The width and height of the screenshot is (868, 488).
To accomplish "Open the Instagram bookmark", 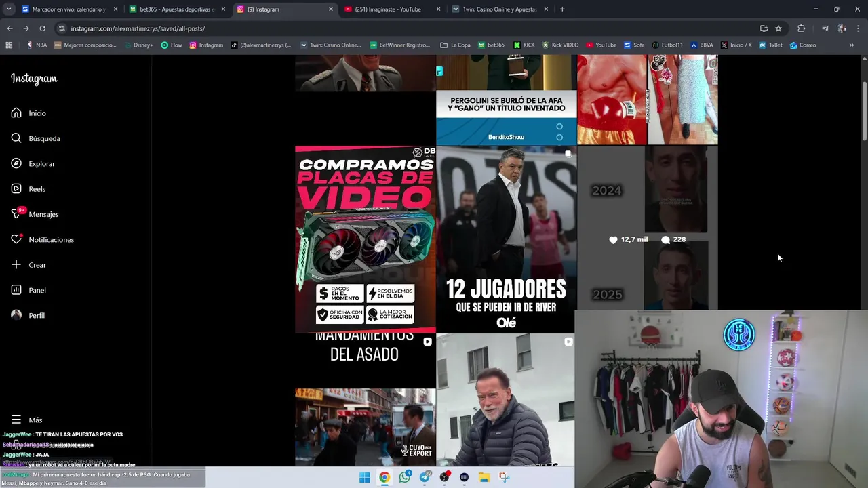I will pyautogui.click(x=206, y=45).
